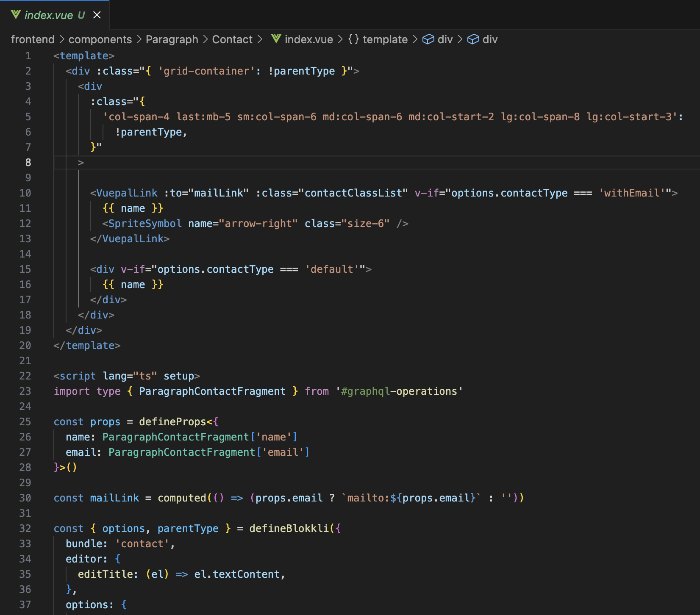This screenshot has width=700, height=615.
Task: Click closing VuepalLink tag on line 13
Action: click(x=130, y=239)
